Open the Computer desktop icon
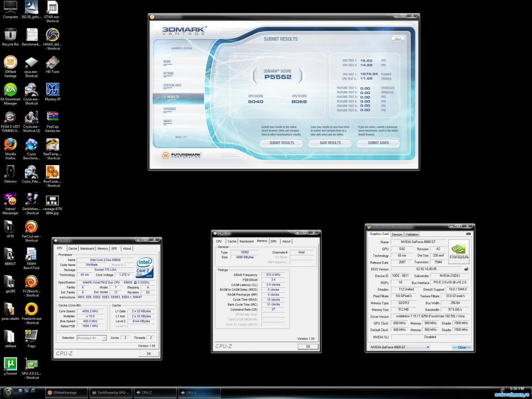The height and width of the screenshot is (399, 532). pyautogui.click(x=10, y=10)
